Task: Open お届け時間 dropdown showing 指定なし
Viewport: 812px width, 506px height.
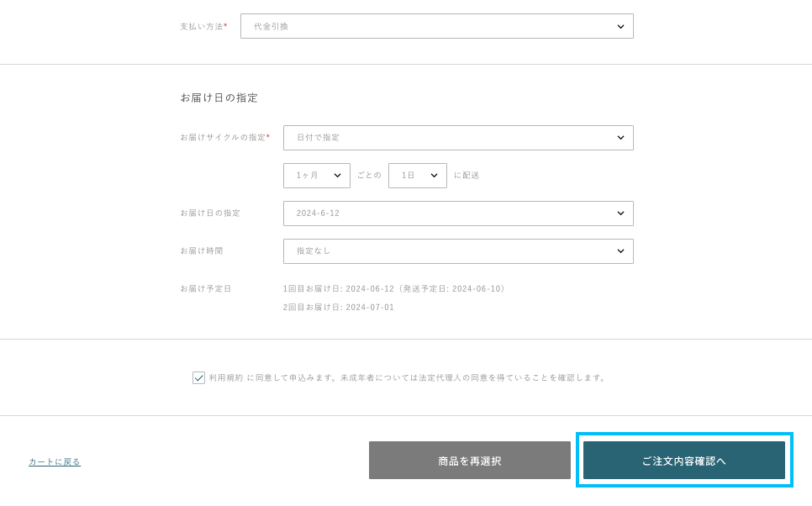Action: [x=458, y=251]
